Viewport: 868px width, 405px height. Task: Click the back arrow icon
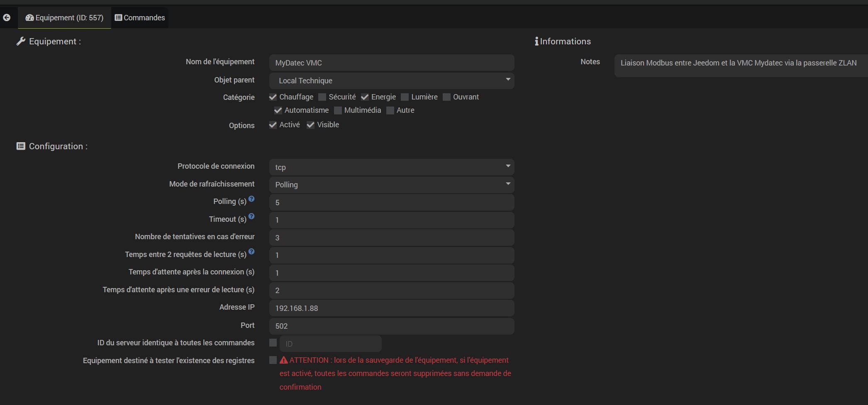pos(7,17)
